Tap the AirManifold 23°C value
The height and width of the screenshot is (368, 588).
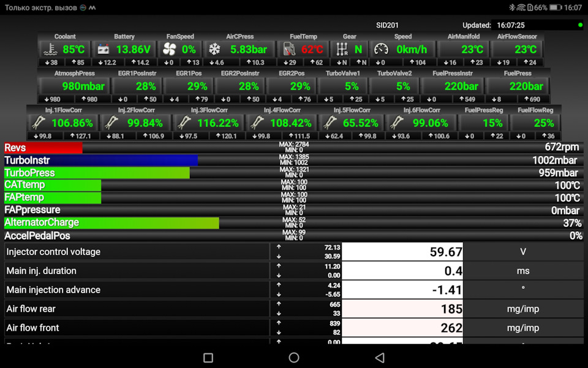[x=472, y=49]
